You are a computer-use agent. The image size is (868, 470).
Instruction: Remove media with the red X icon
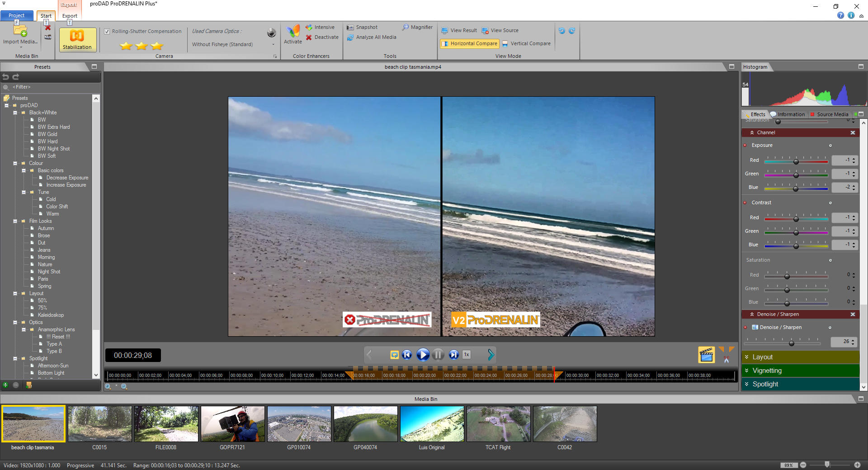(x=47, y=28)
